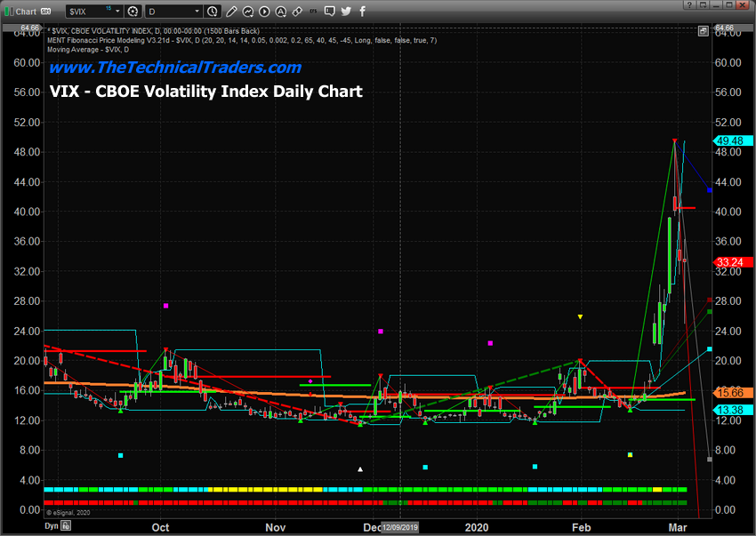Select the line study chart tool icon

[248, 11]
